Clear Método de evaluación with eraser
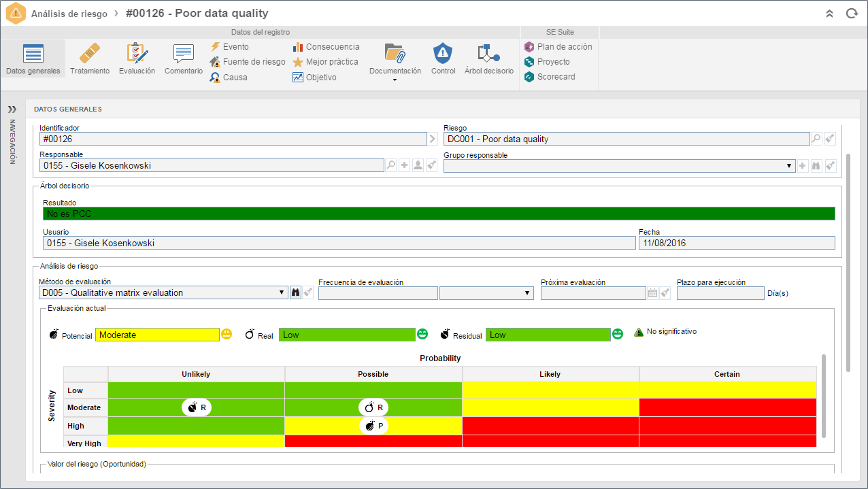Image resolution: width=868 pixels, height=489 pixels. click(308, 292)
